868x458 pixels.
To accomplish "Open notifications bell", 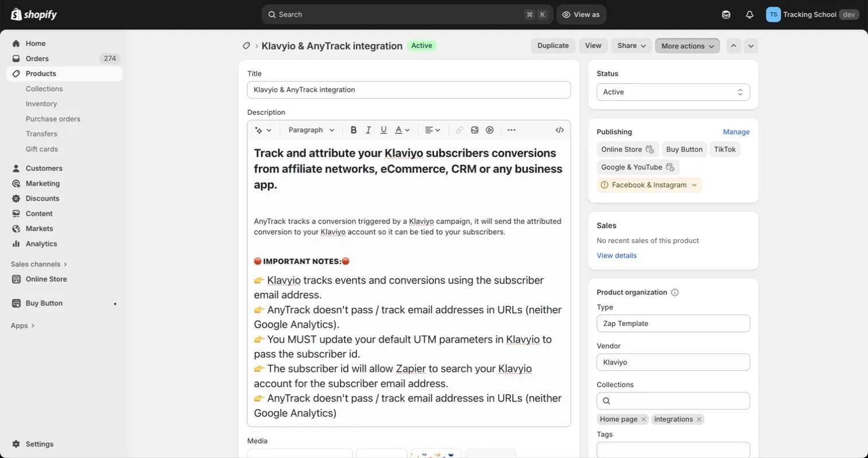I will coord(749,14).
